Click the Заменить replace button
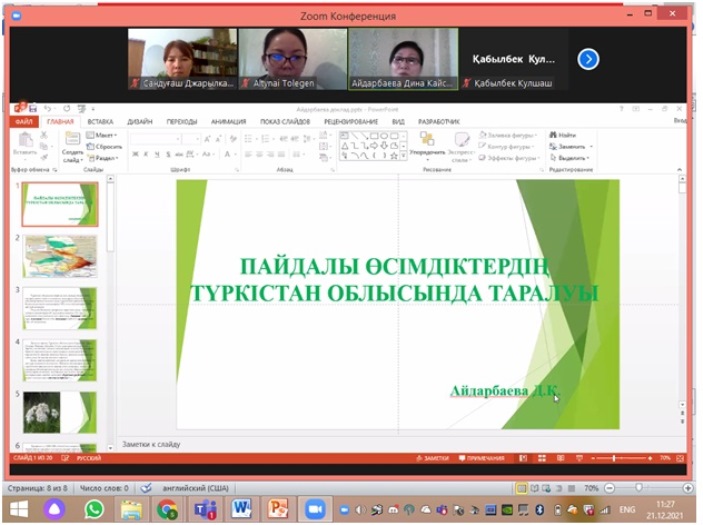The height and width of the screenshot is (525, 703). point(570,146)
